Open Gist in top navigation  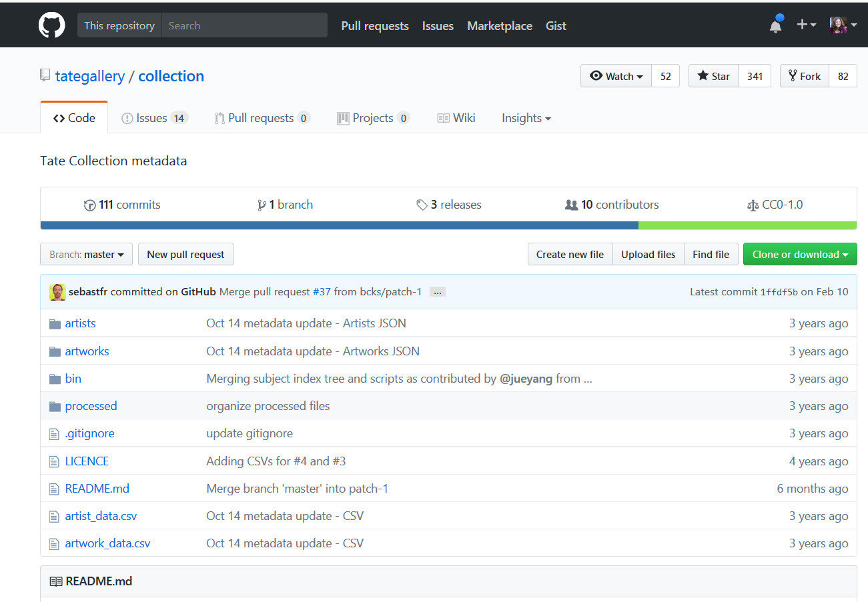556,26
